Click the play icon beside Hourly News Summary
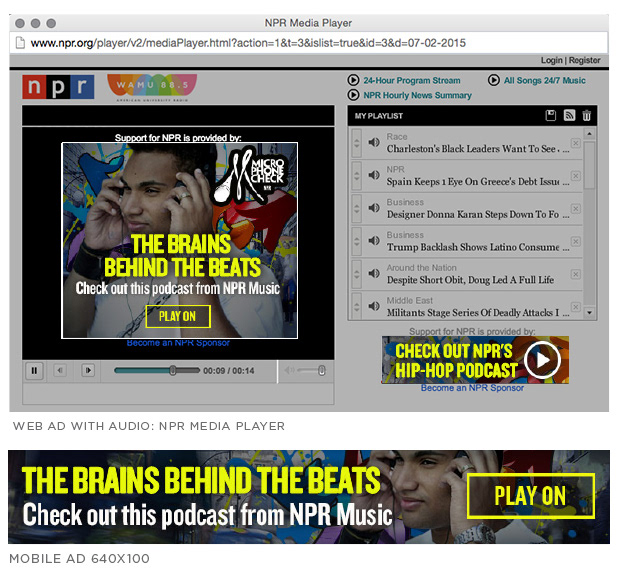619x572 pixels. click(353, 95)
